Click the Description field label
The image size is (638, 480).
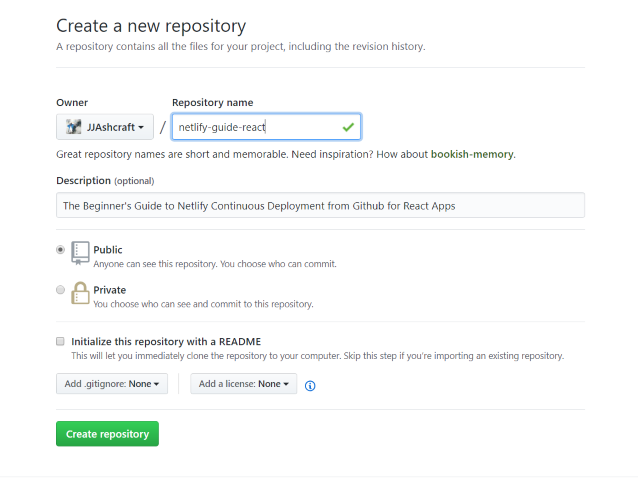point(83,181)
